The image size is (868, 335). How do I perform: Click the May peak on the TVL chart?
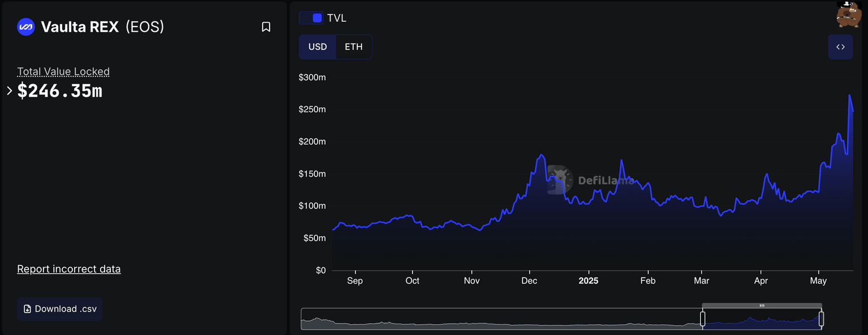[849, 96]
